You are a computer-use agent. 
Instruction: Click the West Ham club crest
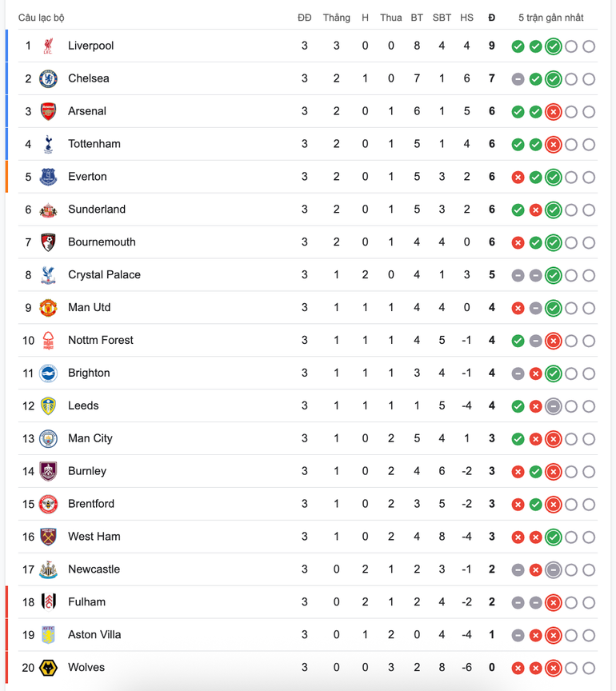[48, 537]
